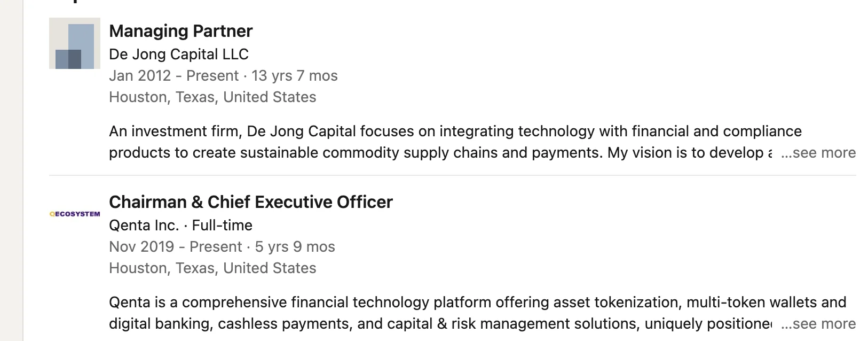Click the 'Qenta is a comprehensive financial technology' line
Image resolution: width=868 pixels, height=341 pixels.
coord(478,303)
